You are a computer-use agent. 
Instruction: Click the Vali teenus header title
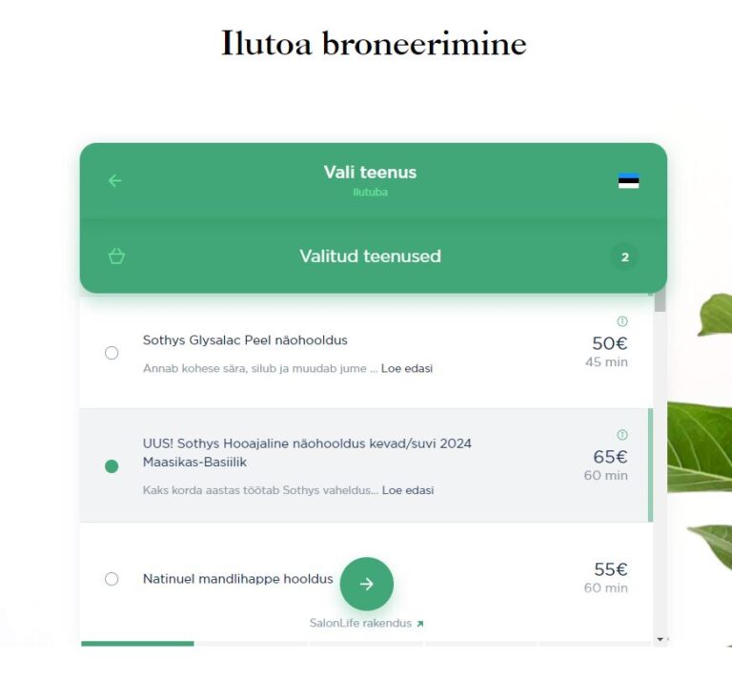click(x=370, y=173)
